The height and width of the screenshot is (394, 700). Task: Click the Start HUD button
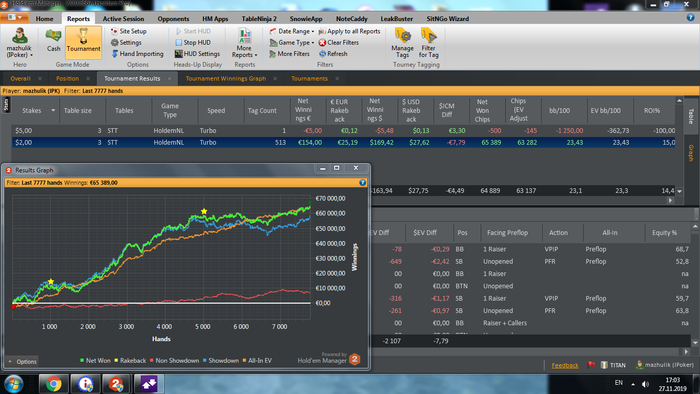pos(193,31)
